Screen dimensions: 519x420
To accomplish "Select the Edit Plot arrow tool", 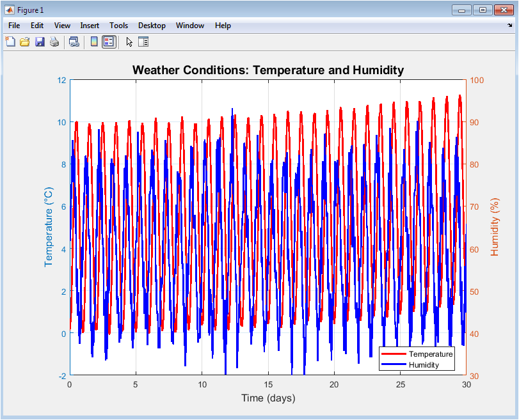I will (129, 42).
